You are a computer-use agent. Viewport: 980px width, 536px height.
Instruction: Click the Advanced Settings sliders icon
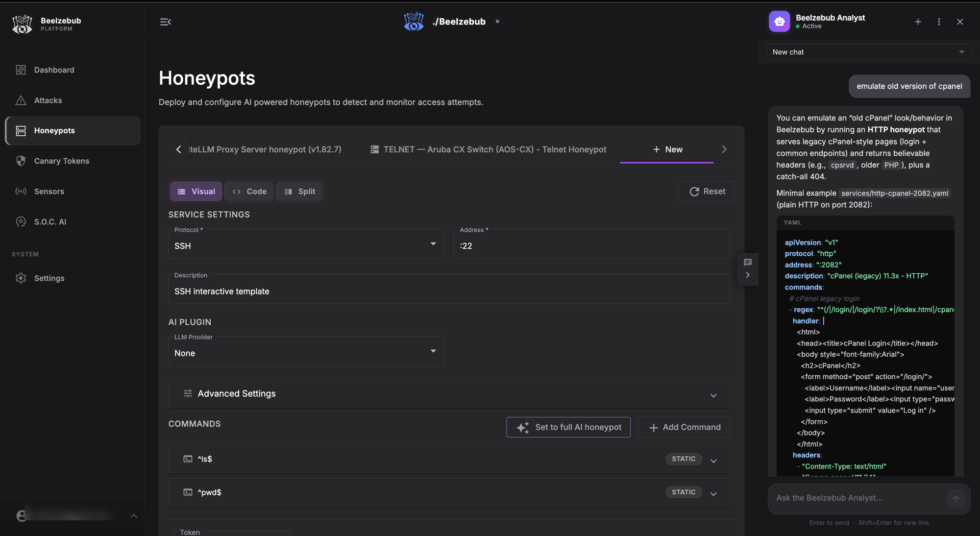pos(188,393)
